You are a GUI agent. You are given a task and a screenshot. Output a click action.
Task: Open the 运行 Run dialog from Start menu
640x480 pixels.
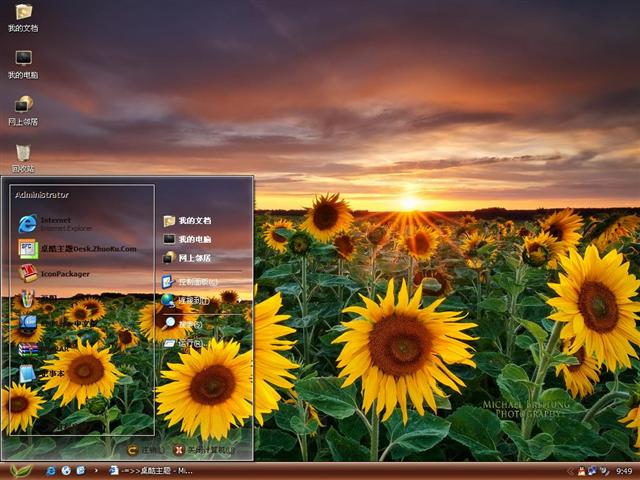(184, 343)
